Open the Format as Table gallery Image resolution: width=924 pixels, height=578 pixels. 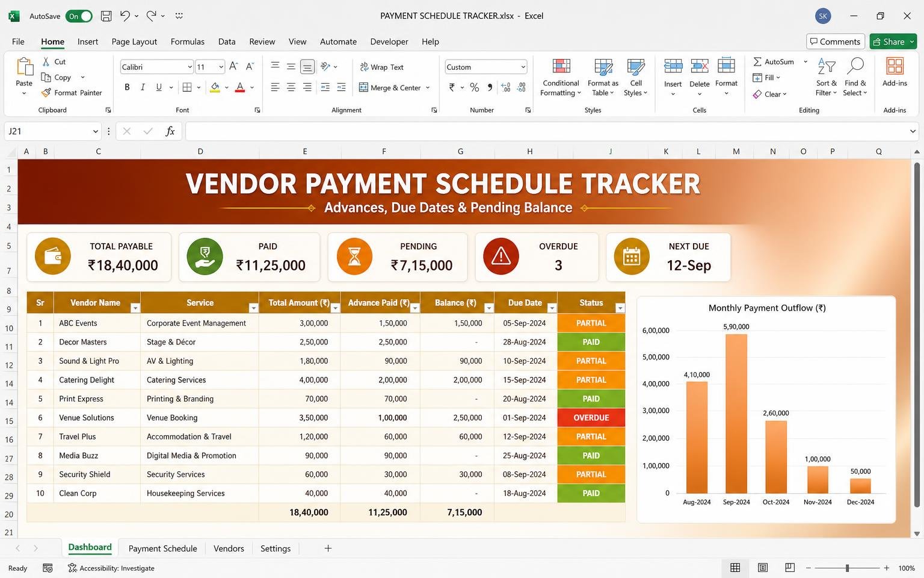603,77
